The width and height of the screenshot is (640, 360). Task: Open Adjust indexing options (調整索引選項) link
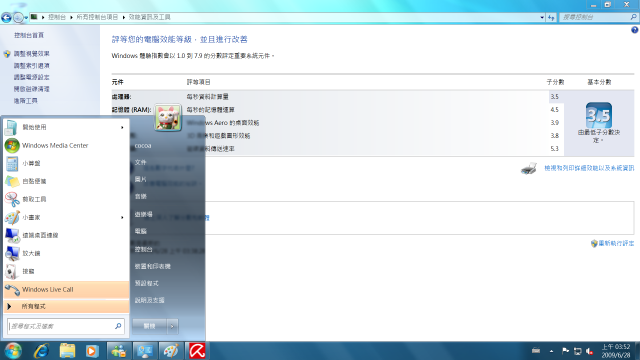click(x=31, y=66)
